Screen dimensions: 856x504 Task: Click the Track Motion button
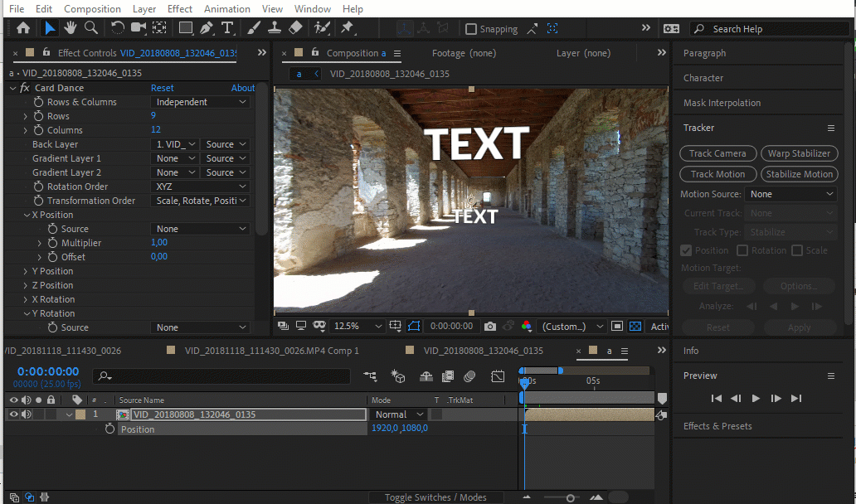click(717, 174)
